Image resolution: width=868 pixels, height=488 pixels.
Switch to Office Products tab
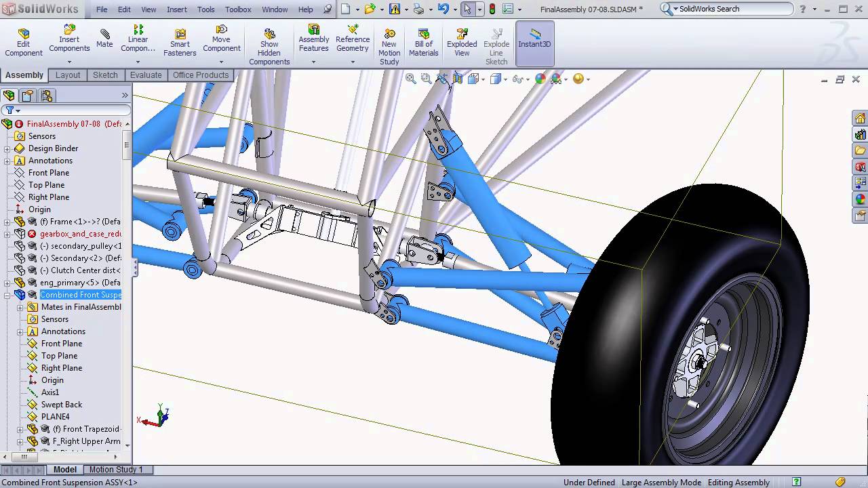pos(201,75)
